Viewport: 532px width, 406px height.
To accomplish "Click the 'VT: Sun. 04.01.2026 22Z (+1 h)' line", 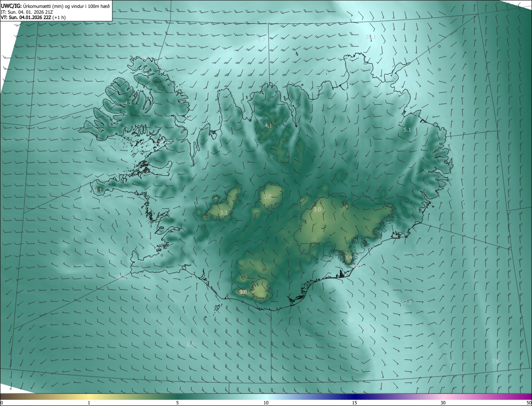I will (x=33, y=17).
